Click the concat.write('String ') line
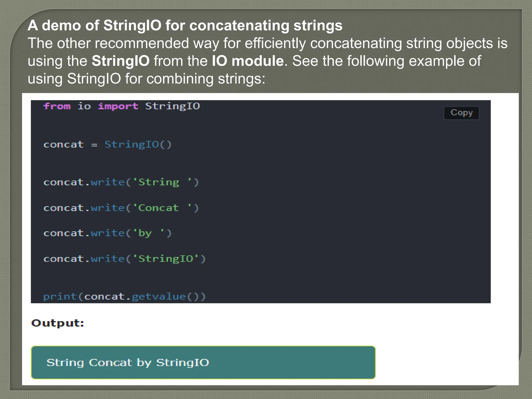Screen dimensions: 532x399 click(x=121, y=182)
